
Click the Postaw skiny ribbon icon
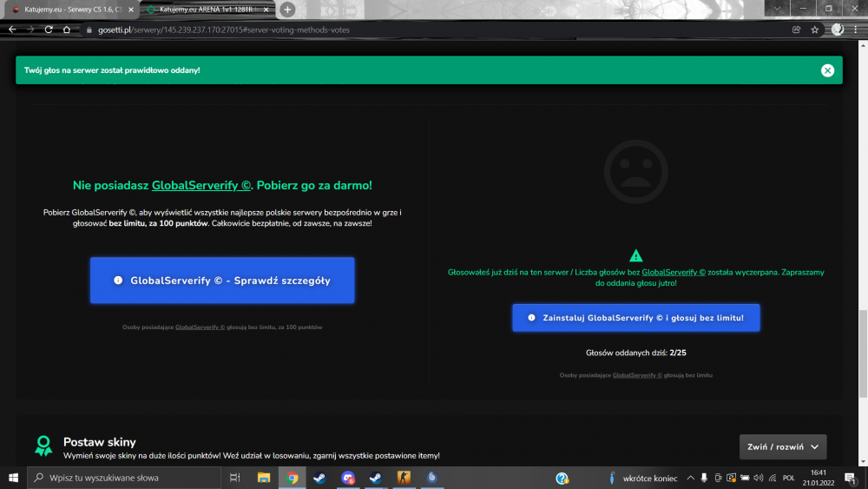tap(43, 446)
